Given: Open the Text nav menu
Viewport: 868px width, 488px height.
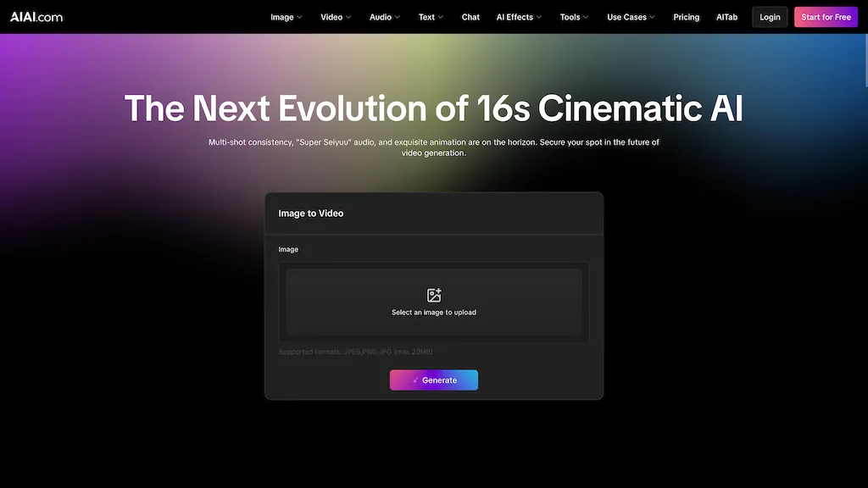Looking at the screenshot, I should point(431,17).
